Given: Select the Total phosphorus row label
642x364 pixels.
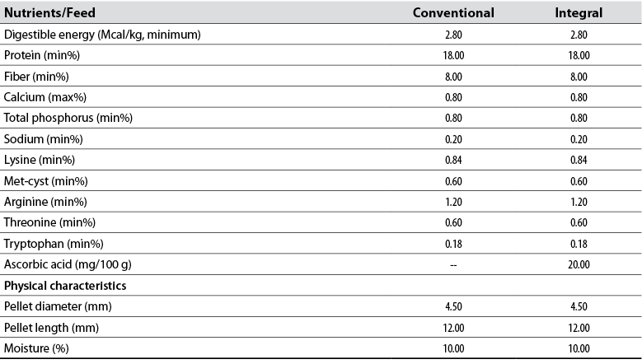Looking at the screenshot, I should [x=68, y=118].
